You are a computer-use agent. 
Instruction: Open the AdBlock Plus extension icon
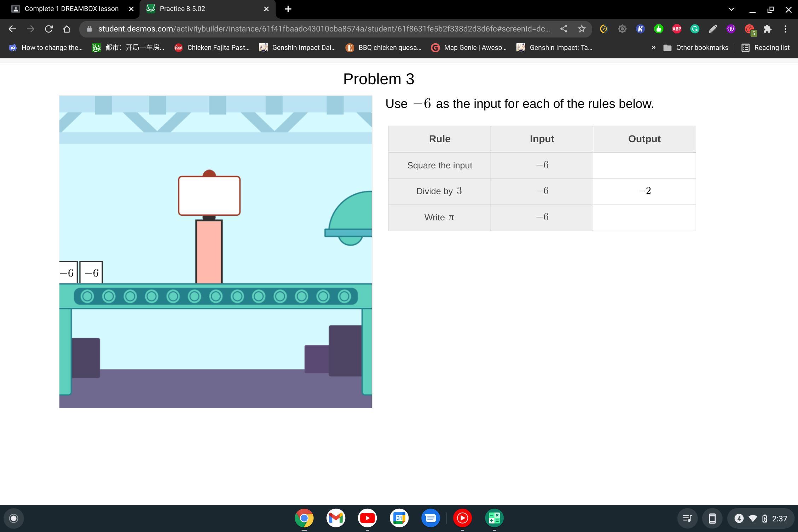pyautogui.click(x=676, y=29)
